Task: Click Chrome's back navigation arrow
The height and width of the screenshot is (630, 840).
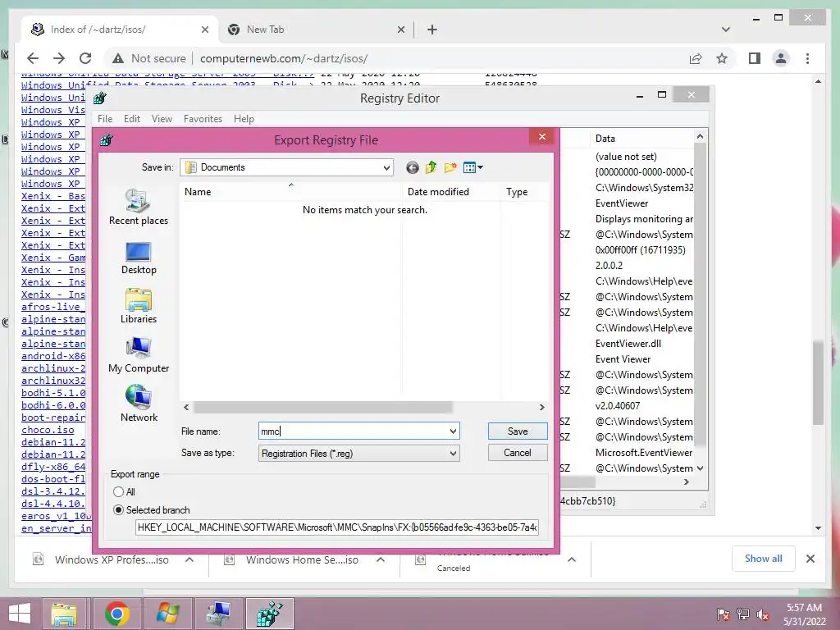Action: click(33, 58)
